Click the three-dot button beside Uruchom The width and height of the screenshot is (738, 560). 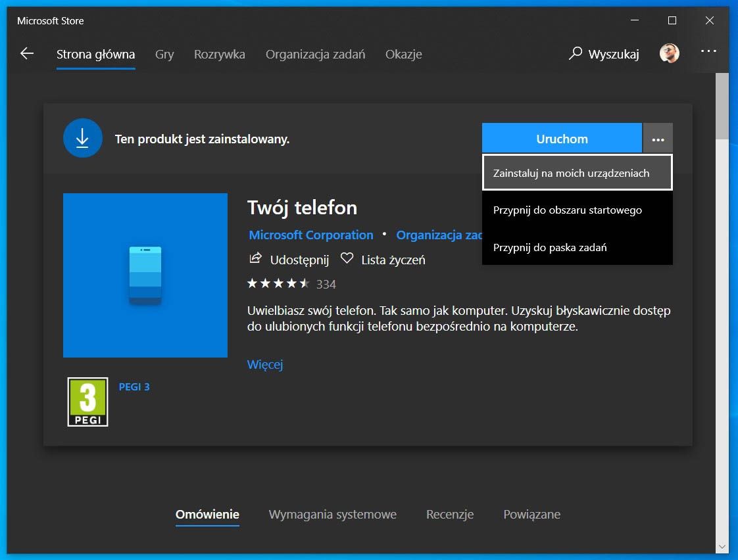pyautogui.click(x=658, y=138)
